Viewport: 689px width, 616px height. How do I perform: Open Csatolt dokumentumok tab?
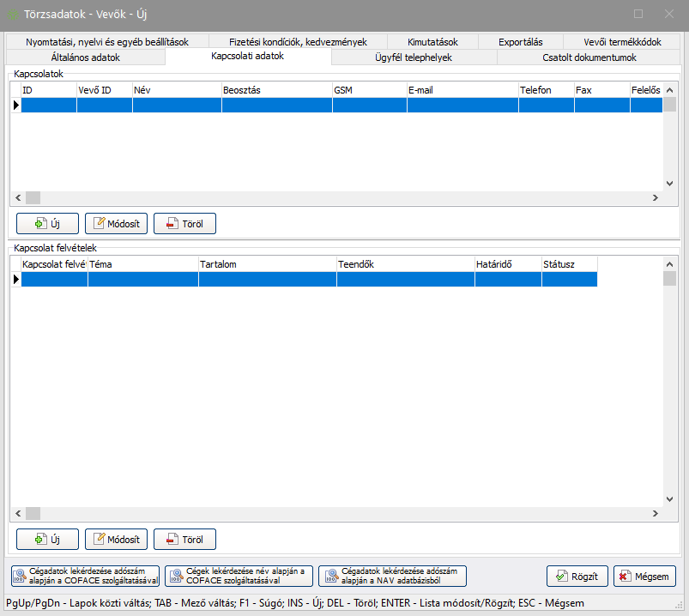click(589, 57)
